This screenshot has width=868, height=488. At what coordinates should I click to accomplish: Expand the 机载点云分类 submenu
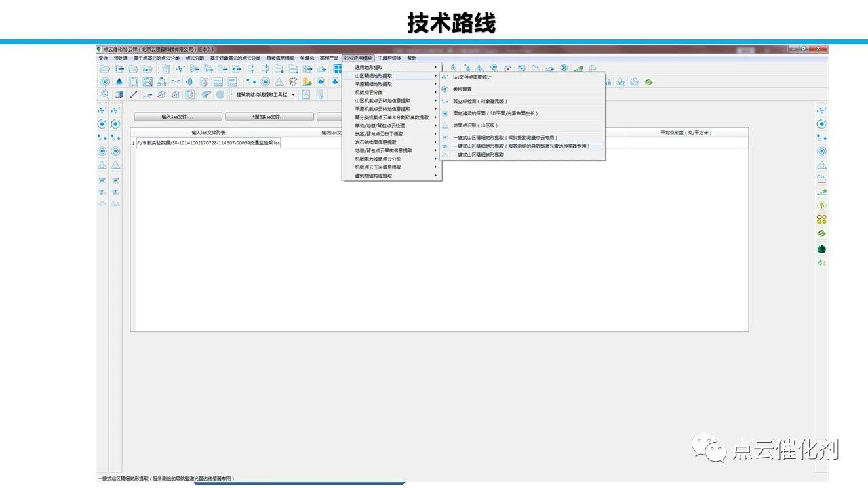(392, 92)
